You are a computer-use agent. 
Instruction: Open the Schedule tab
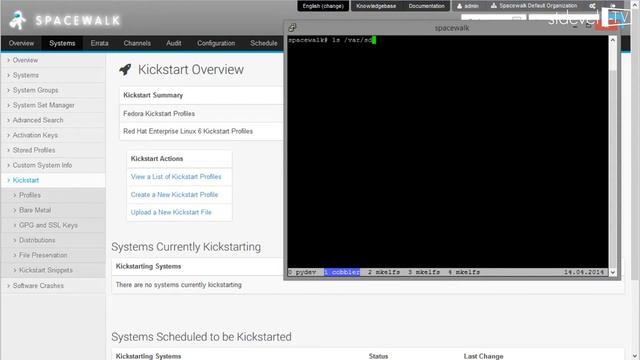click(x=264, y=43)
